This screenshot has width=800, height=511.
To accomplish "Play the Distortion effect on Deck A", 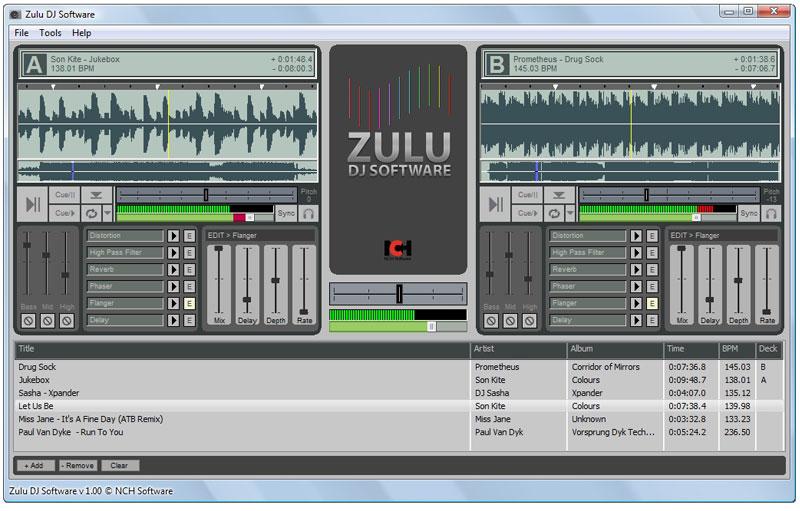I will point(173,236).
